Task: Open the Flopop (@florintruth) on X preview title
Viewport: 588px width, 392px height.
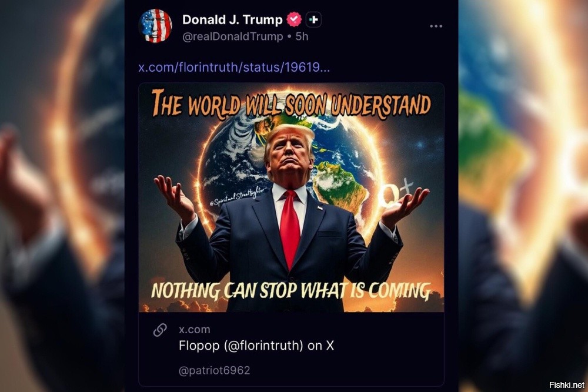Action: coord(256,345)
